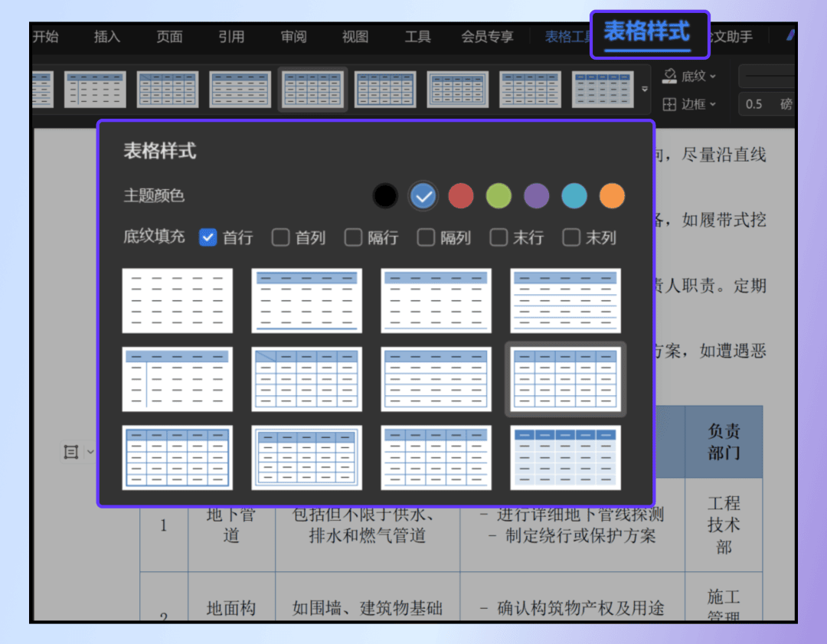Screen dimensions: 827x644
Task: Open the 边框 border dropdown
Action: (x=689, y=104)
